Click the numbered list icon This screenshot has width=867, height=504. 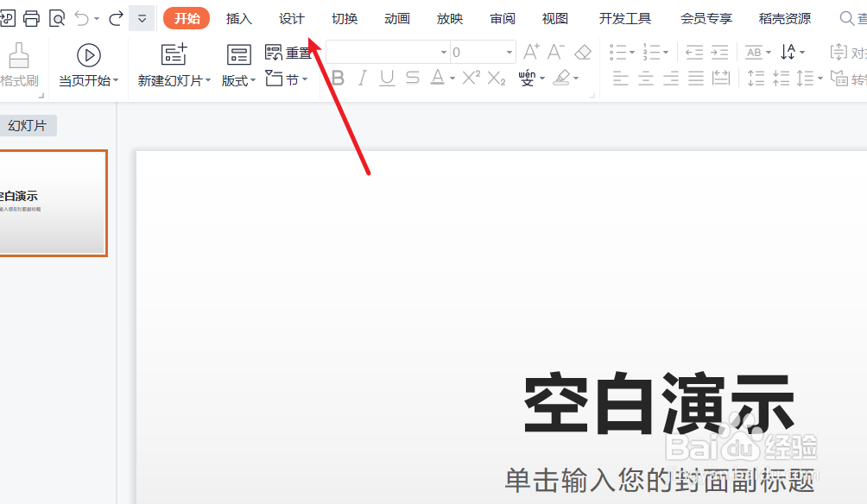click(x=651, y=52)
